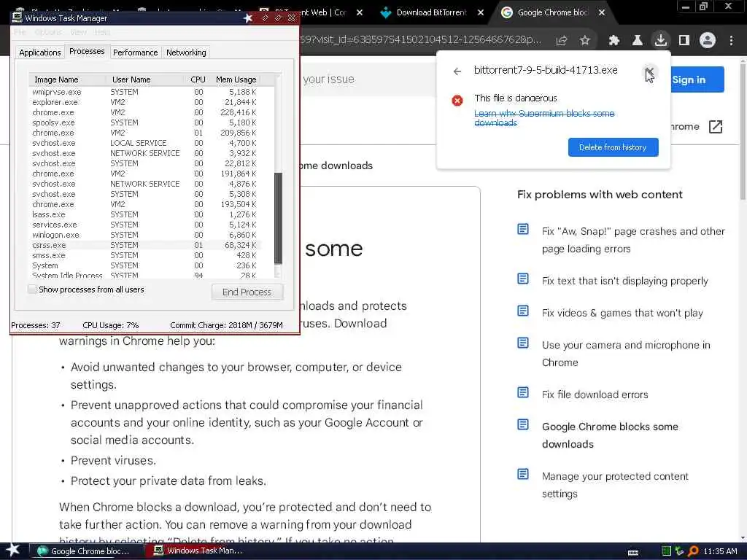Click the star icon in Task Manager title bar
Image resolution: width=747 pixels, height=560 pixels.
248,18
